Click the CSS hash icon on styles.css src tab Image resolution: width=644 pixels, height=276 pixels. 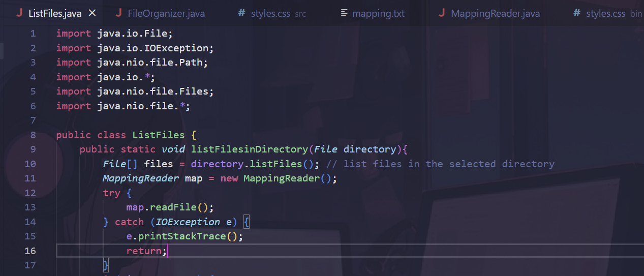[241, 13]
